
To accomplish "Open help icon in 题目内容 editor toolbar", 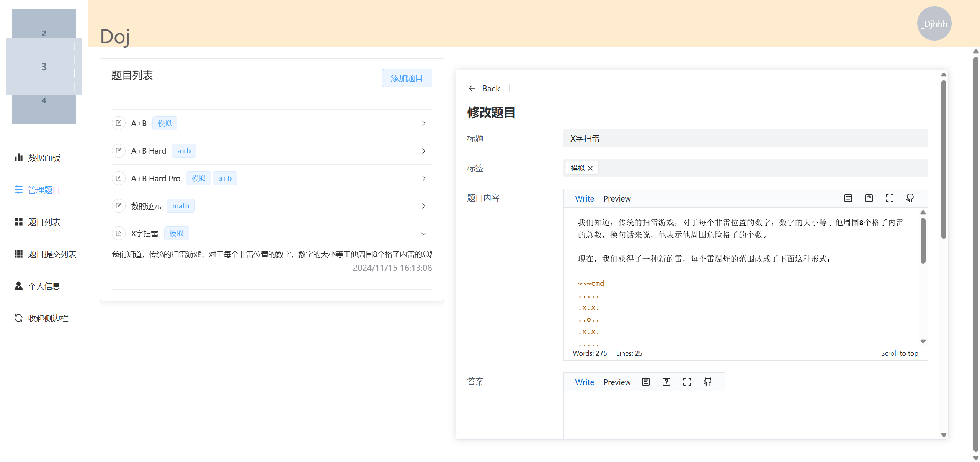I will [869, 198].
